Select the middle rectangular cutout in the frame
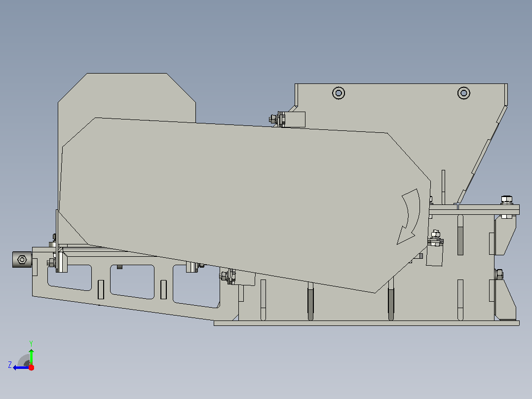The width and height of the screenshot is (532, 399). (132, 281)
